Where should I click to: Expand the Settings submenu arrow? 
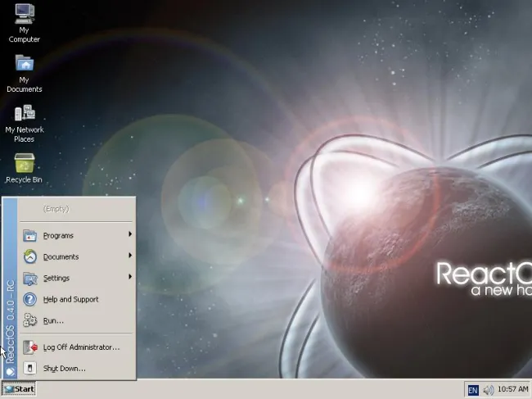click(130, 277)
